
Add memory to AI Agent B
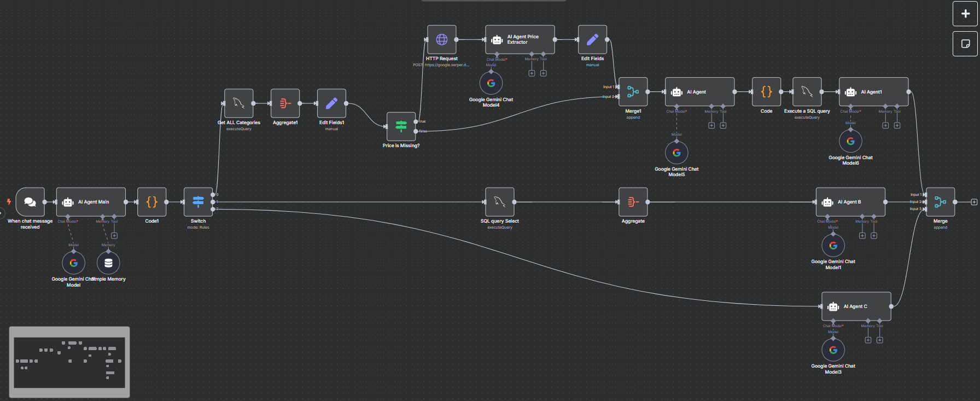[x=862, y=236]
